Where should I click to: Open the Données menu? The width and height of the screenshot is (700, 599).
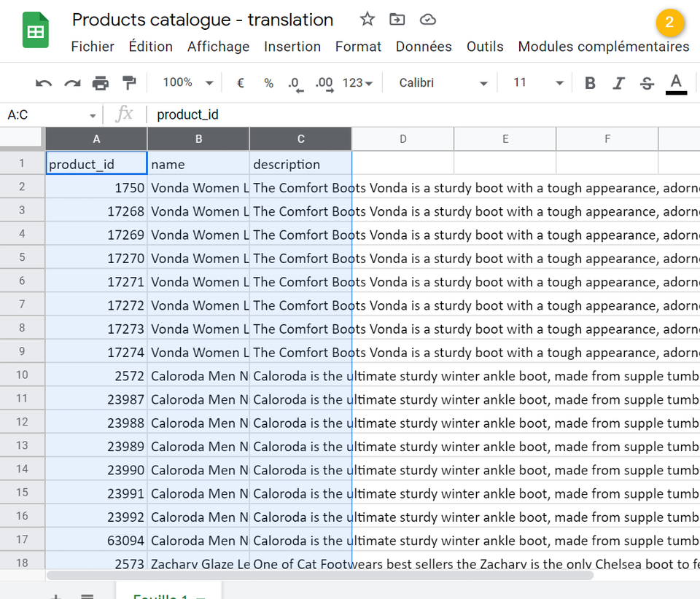[423, 47]
